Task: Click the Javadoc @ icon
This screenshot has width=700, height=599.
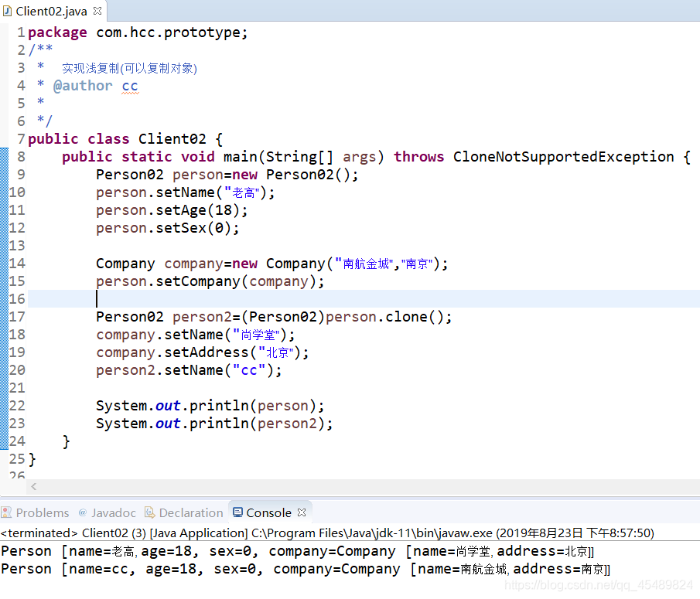Action: point(83,512)
